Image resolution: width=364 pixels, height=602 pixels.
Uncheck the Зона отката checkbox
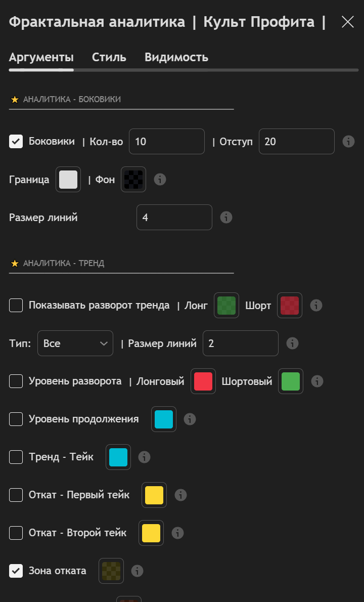[16, 571]
